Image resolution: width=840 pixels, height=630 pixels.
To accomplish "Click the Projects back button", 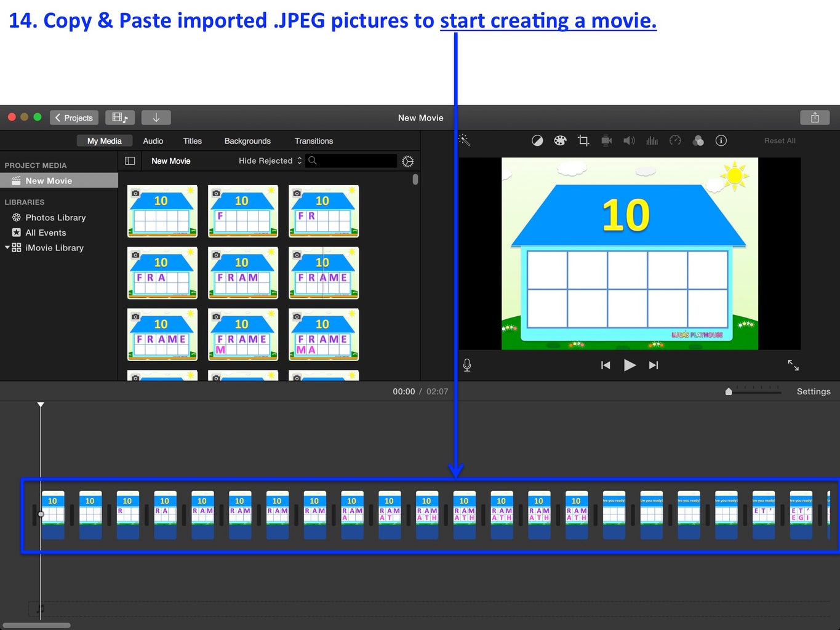I will (74, 117).
